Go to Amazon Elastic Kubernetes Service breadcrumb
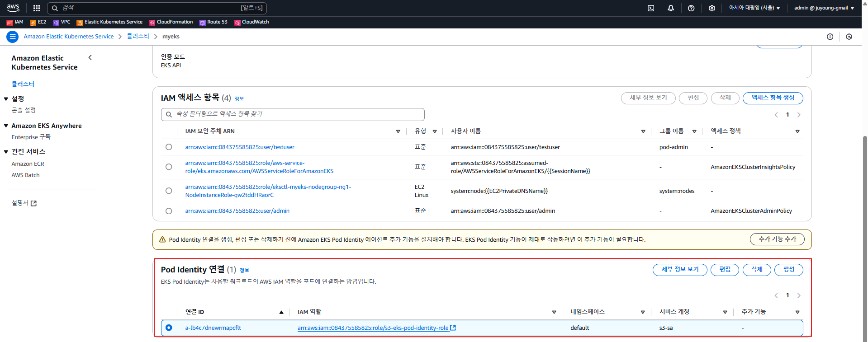 pos(69,37)
